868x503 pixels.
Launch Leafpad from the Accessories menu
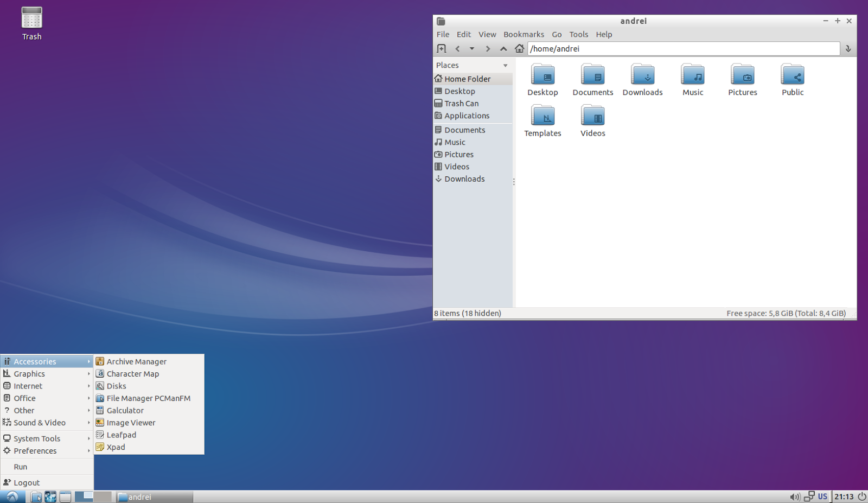(x=121, y=435)
